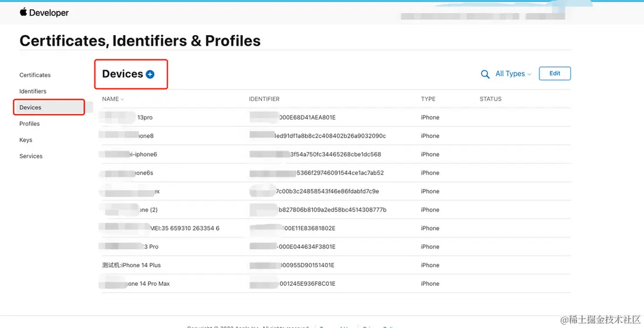Click identifier ending 7c00b3c24858543f46e86fdabfd7c9e
Screen dimensions: 644x328
[x=314, y=191]
